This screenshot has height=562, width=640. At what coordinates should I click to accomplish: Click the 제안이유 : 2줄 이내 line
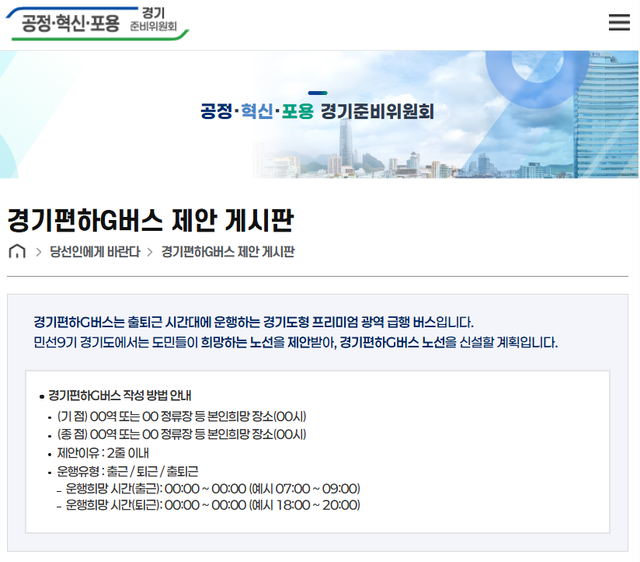[x=103, y=453]
